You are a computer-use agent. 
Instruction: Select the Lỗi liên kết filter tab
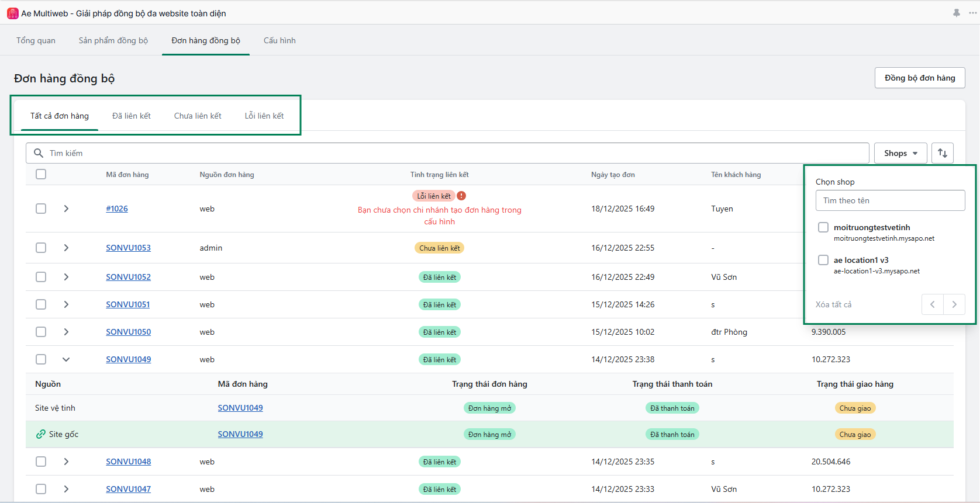point(264,116)
